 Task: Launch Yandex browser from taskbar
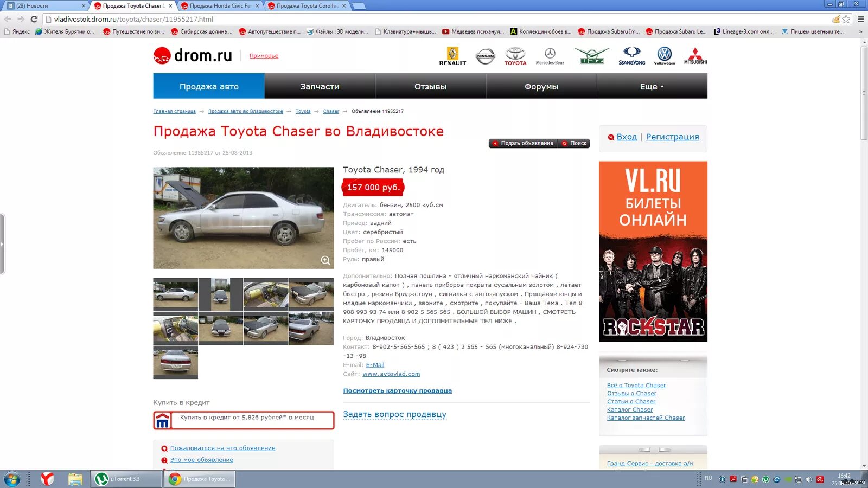pyautogui.click(x=48, y=479)
